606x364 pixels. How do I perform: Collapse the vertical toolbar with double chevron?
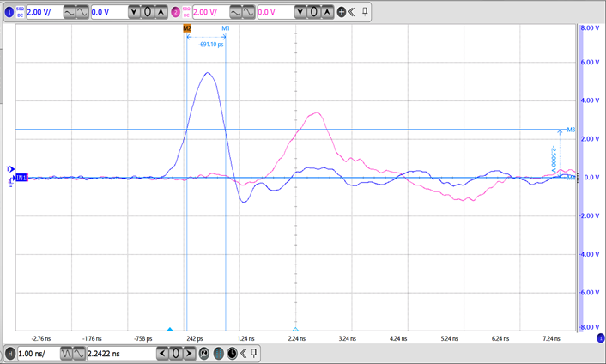[352, 12]
